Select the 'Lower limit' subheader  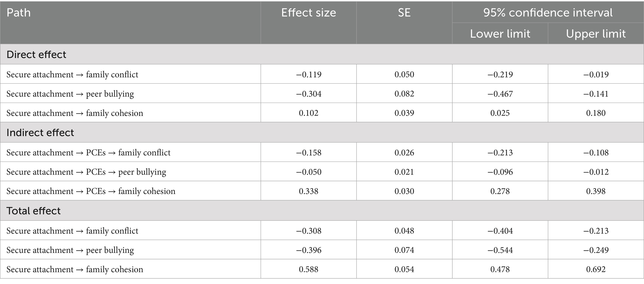pyautogui.click(x=500, y=34)
